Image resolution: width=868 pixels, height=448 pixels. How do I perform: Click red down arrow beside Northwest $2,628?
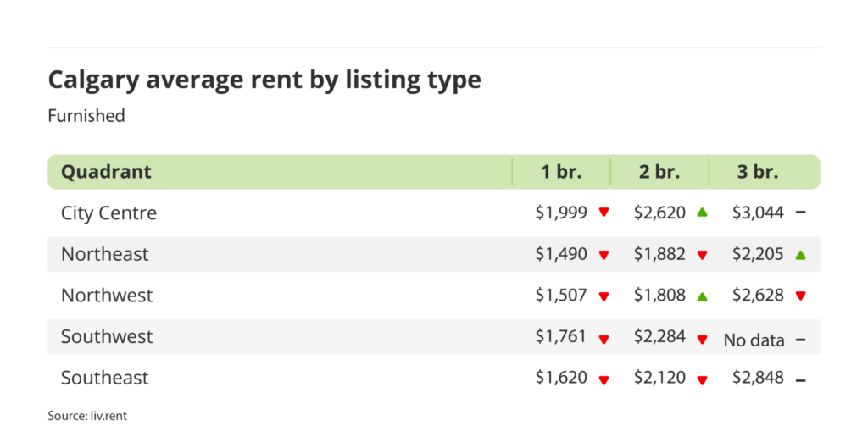tap(801, 296)
